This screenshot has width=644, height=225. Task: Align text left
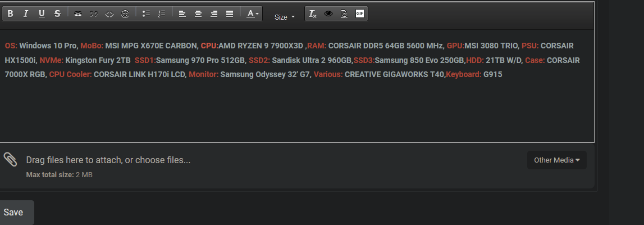(182, 13)
